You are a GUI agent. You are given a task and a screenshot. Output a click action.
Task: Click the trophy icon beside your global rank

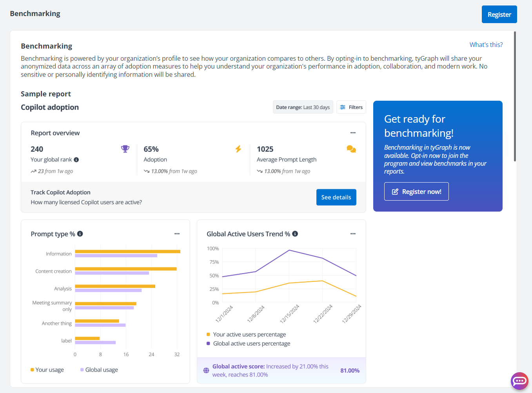pos(125,149)
